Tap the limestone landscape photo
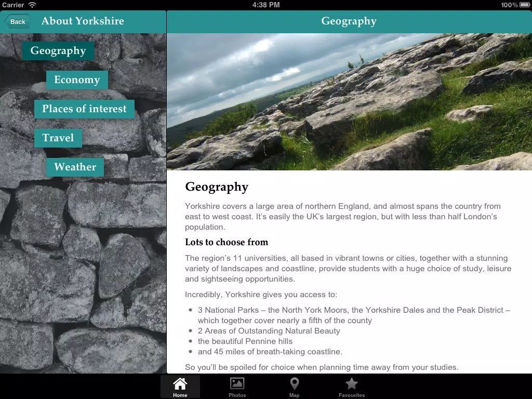The width and height of the screenshot is (532, 399). (350, 102)
